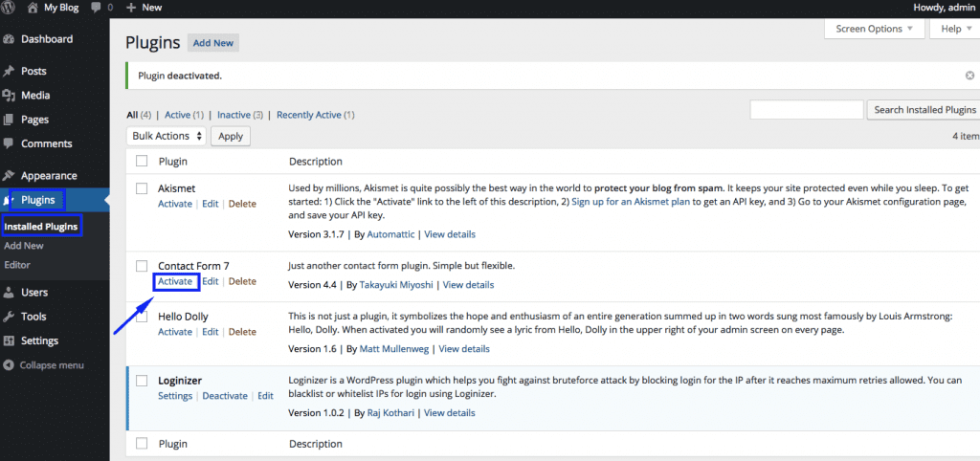
Task: Open Loginizer Settings link
Action: [175, 396]
